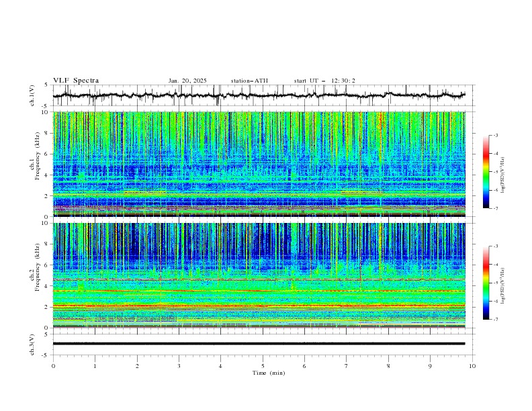Select the ch.2 spectrogram colorbar
The width and height of the screenshot is (532, 411).
(x=486, y=283)
